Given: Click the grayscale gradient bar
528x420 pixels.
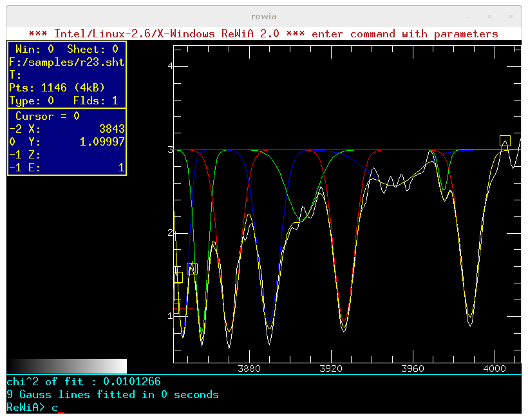Looking at the screenshot, I should tap(67, 366).
